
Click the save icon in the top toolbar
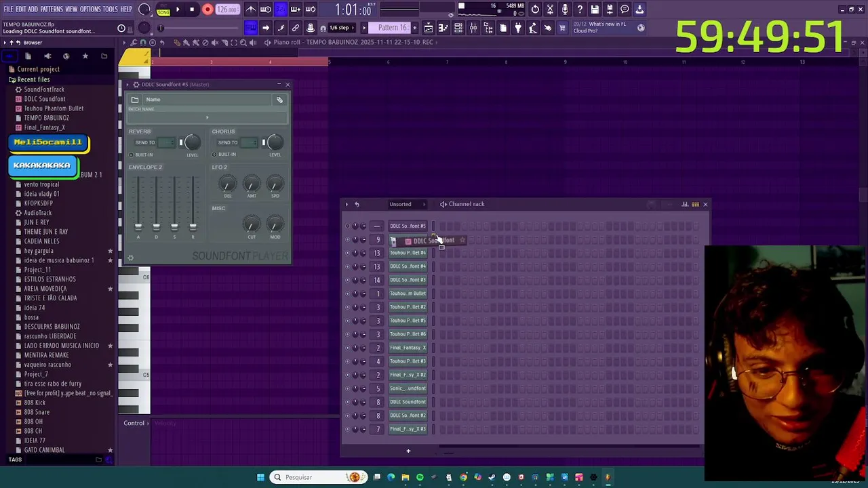(x=595, y=9)
